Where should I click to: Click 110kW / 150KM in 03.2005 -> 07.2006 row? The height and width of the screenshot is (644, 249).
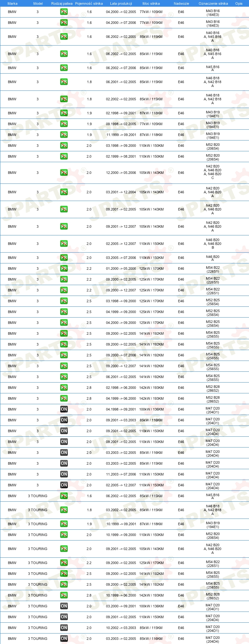(152, 258)
